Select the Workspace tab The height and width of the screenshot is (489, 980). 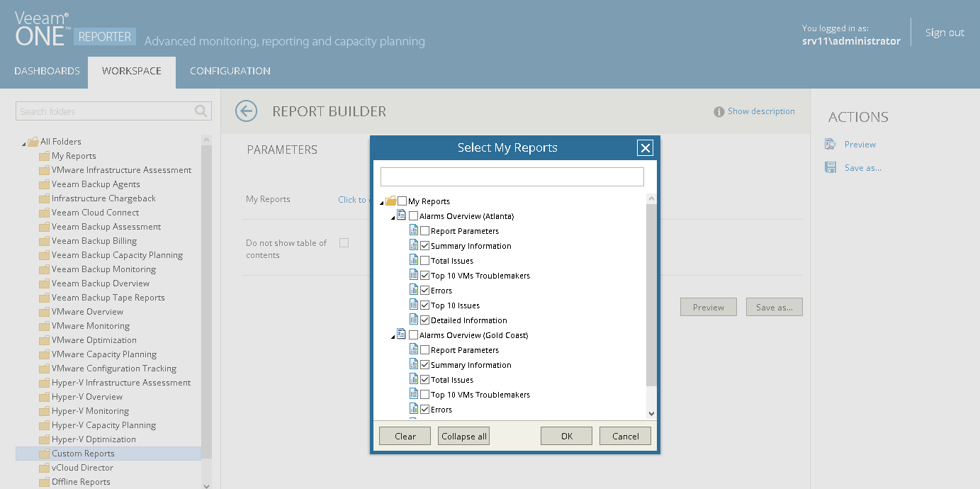pos(132,72)
